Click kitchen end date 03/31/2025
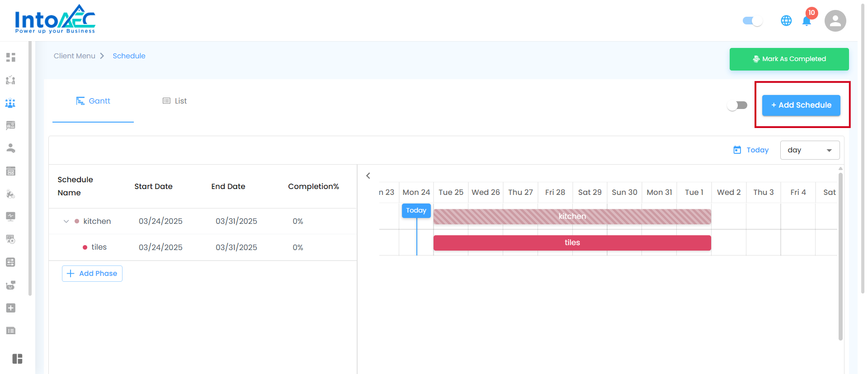This screenshot has height=374, width=868. [x=236, y=221]
